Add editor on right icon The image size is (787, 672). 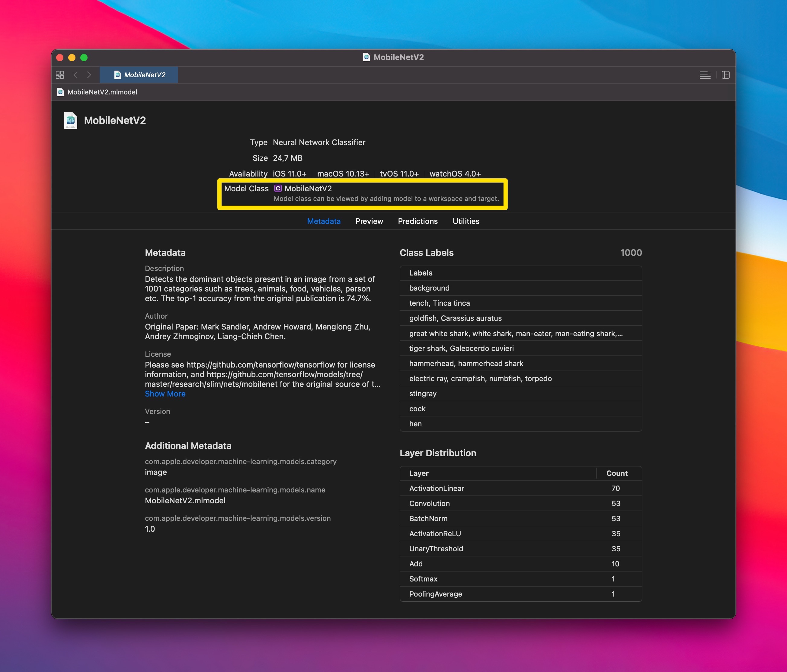(725, 75)
